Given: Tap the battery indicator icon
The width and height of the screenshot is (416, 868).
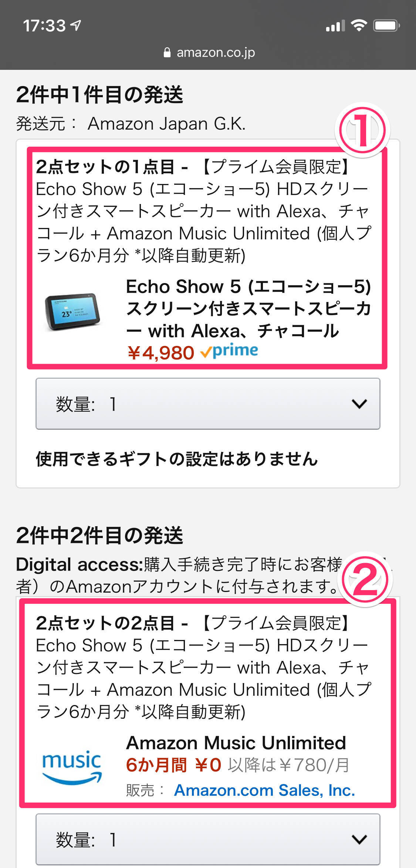Looking at the screenshot, I should [386, 25].
